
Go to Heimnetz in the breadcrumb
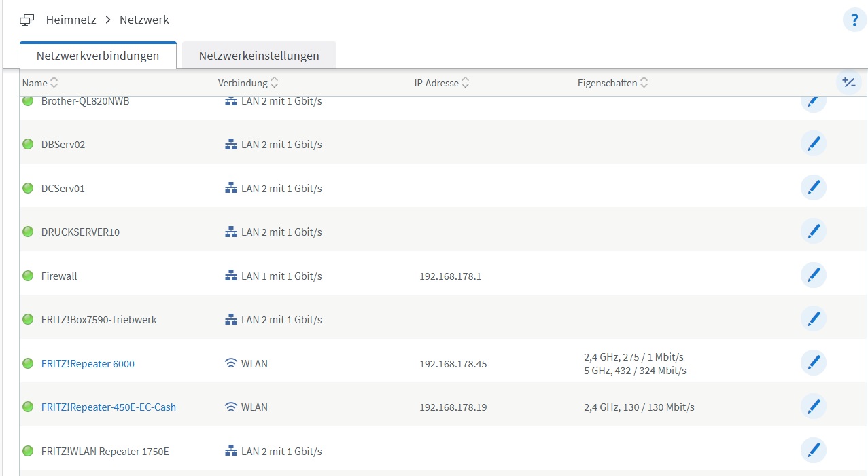pos(71,20)
